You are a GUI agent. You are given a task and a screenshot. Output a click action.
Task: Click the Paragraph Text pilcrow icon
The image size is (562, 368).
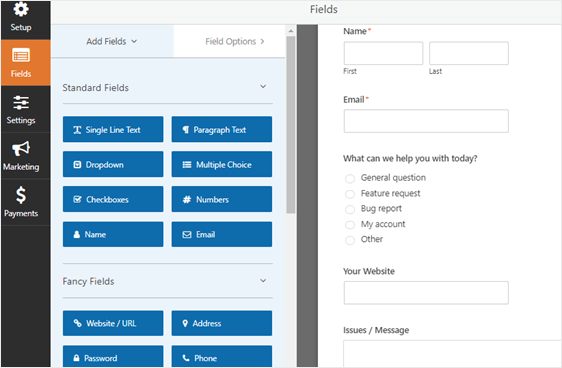coord(186,130)
